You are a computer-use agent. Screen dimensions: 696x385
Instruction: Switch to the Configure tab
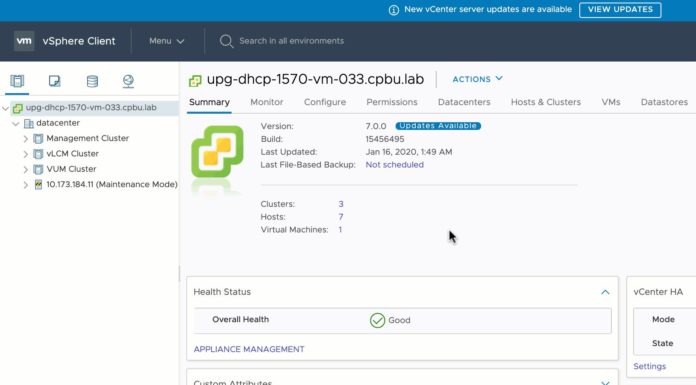coord(325,102)
